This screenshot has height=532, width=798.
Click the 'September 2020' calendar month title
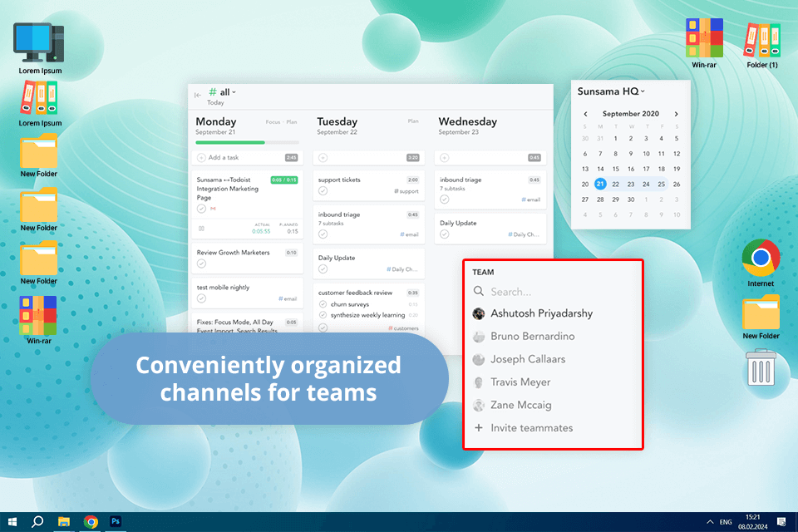(x=631, y=114)
